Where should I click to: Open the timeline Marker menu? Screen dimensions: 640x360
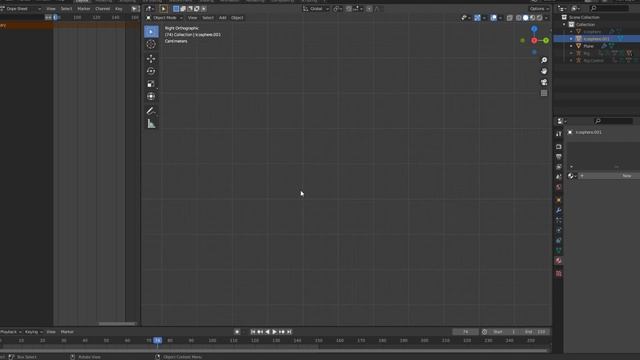tap(67, 332)
